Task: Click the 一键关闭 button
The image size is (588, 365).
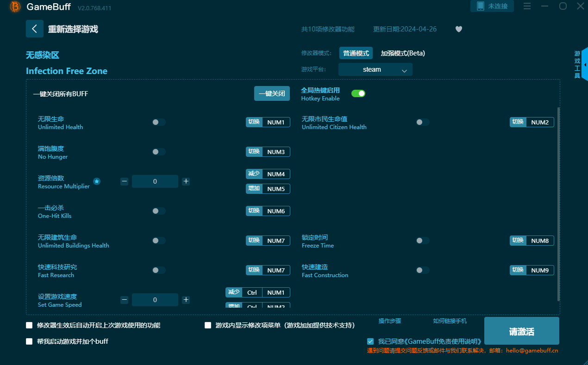Action: click(x=272, y=93)
